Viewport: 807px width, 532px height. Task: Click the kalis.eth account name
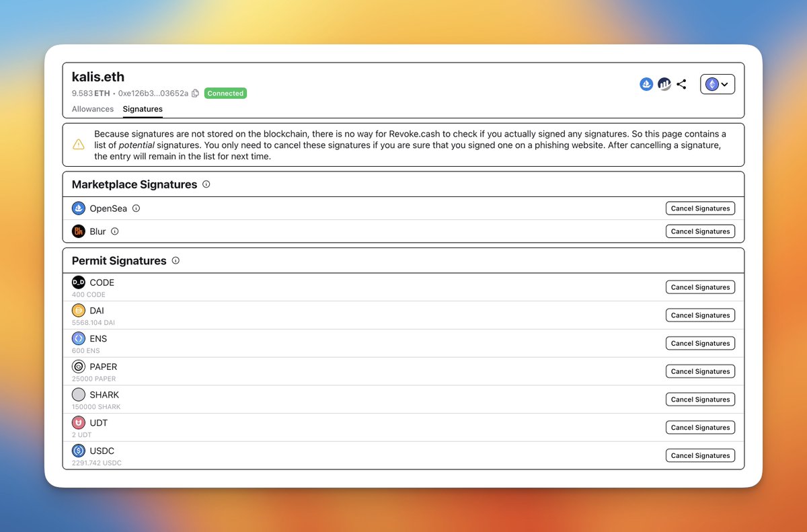pyautogui.click(x=98, y=77)
